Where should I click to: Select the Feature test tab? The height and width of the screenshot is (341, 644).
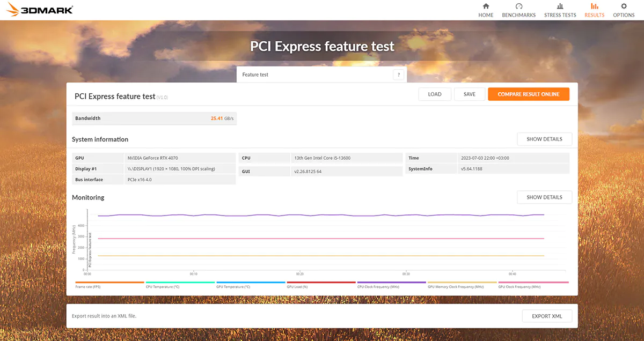click(321, 75)
